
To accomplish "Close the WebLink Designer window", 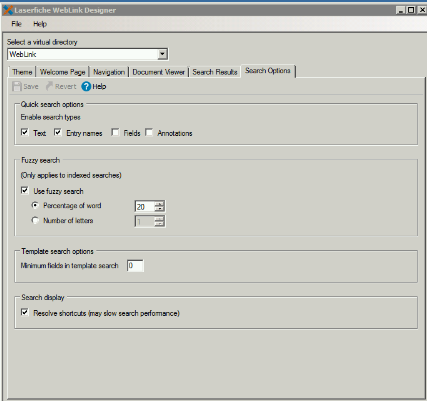I will point(422,10).
